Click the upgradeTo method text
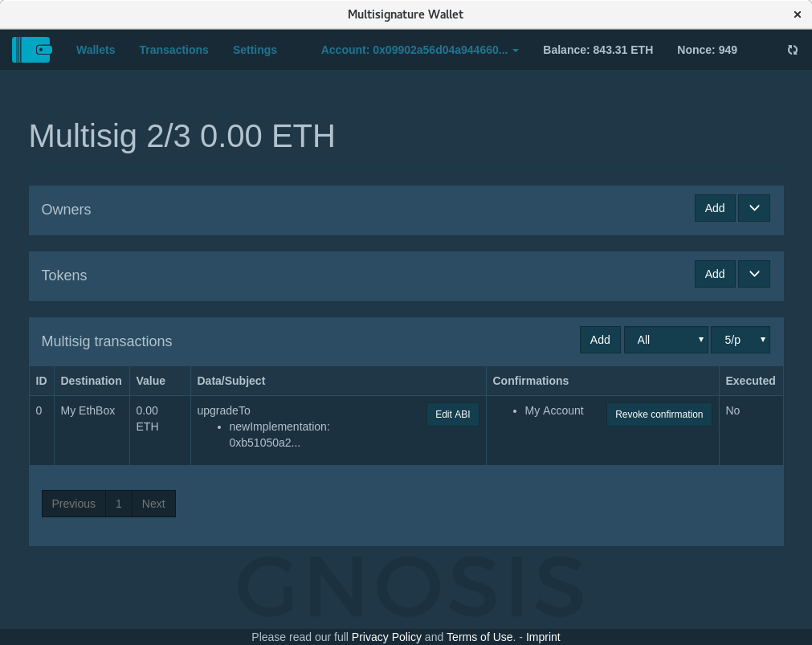The image size is (812, 645). click(x=224, y=410)
